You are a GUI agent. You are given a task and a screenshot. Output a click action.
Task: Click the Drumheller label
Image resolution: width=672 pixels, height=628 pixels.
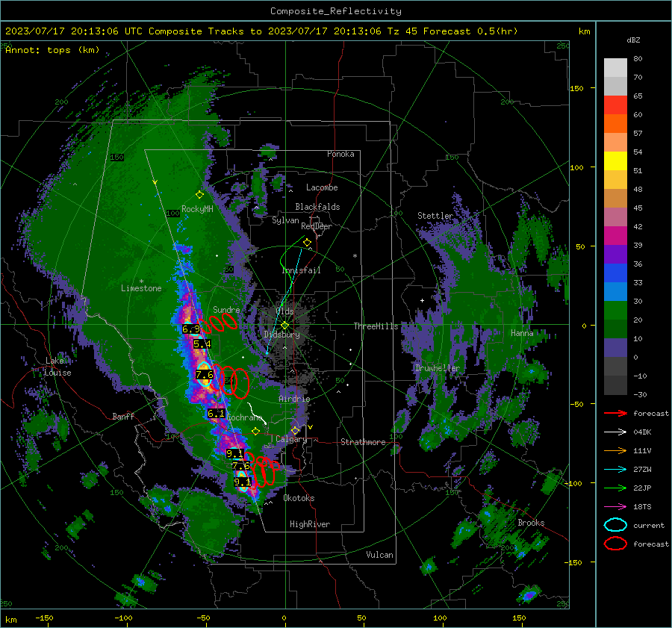pyautogui.click(x=438, y=368)
